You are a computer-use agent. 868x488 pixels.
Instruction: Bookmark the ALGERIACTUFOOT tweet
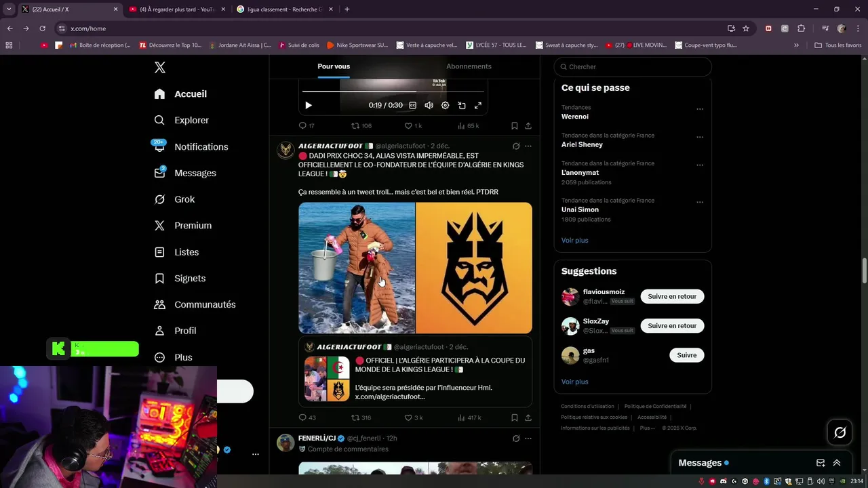[515, 418]
